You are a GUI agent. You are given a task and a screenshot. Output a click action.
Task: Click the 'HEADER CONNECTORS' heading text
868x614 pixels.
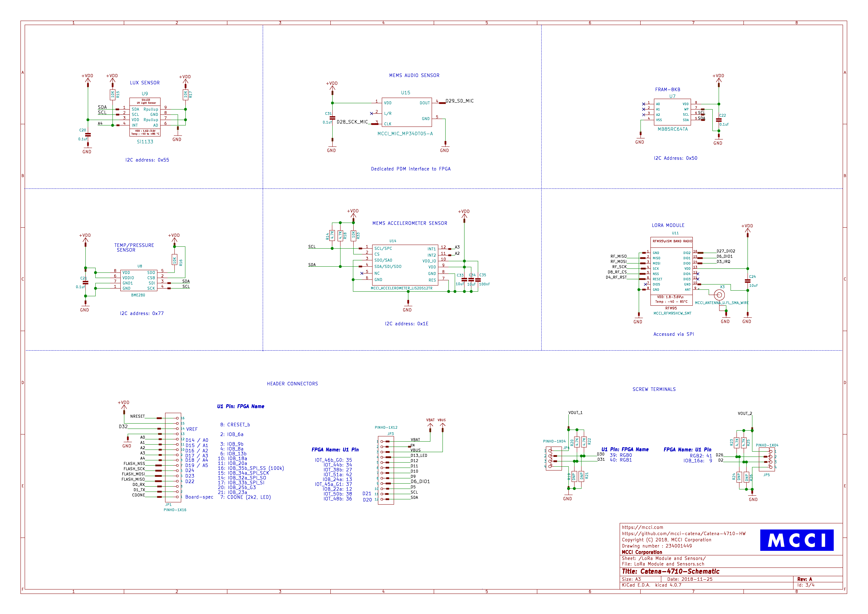(292, 384)
